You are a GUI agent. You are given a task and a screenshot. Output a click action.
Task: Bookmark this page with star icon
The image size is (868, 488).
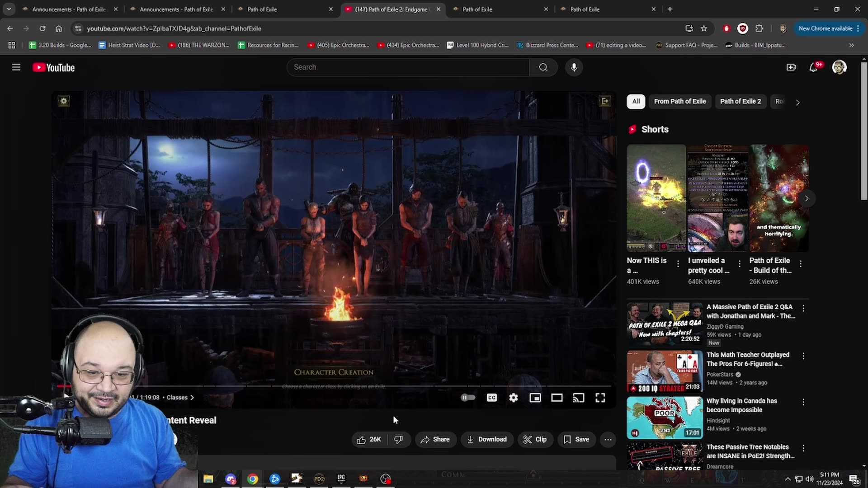click(704, 28)
